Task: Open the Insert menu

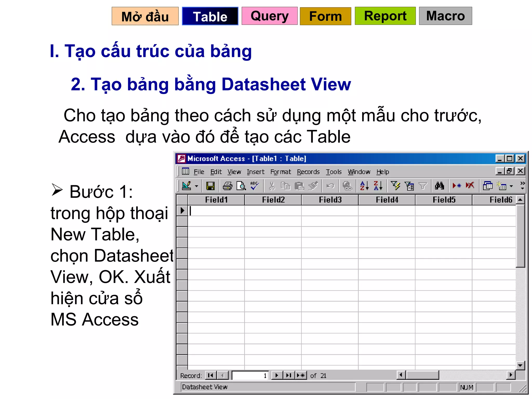Action: click(x=255, y=172)
